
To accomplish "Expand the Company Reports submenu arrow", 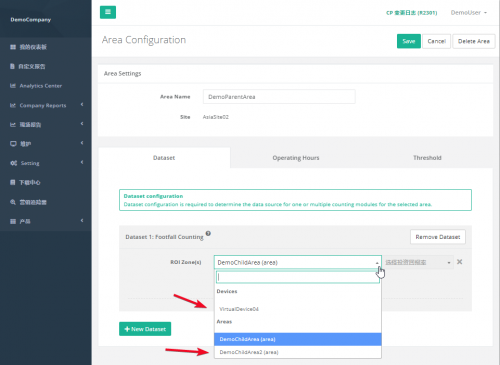I will click(82, 105).
